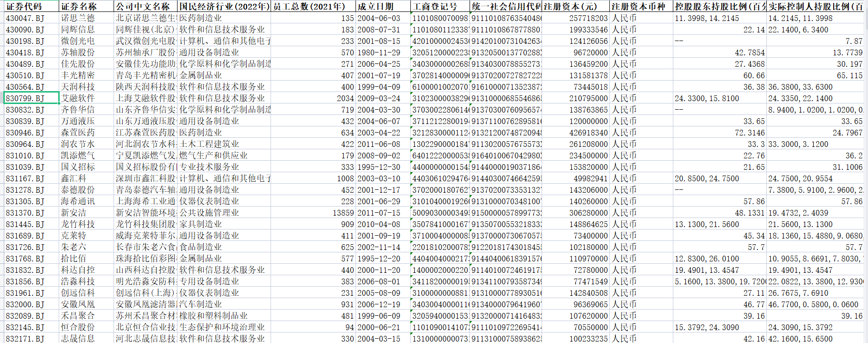868x343 pixels.
Task: Click the industry cell 专业技术服务业
Action: [x=224, y=167]
